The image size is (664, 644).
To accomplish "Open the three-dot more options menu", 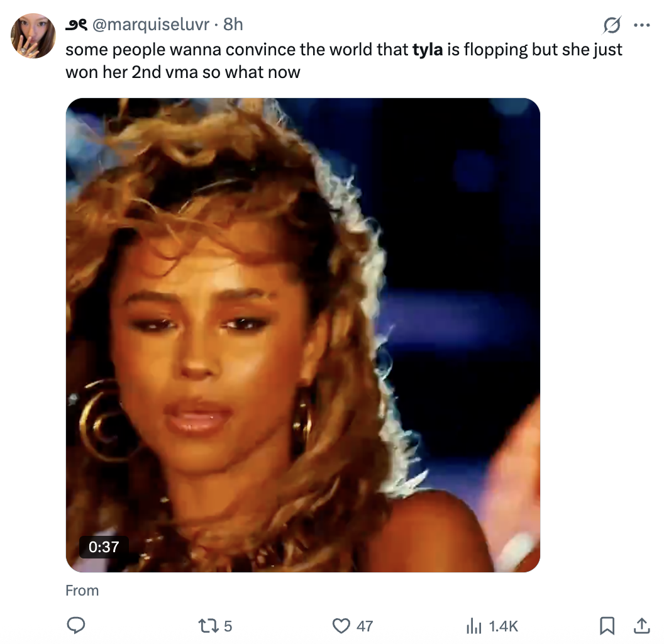I will pyautogui.click(x=641, y=26).
